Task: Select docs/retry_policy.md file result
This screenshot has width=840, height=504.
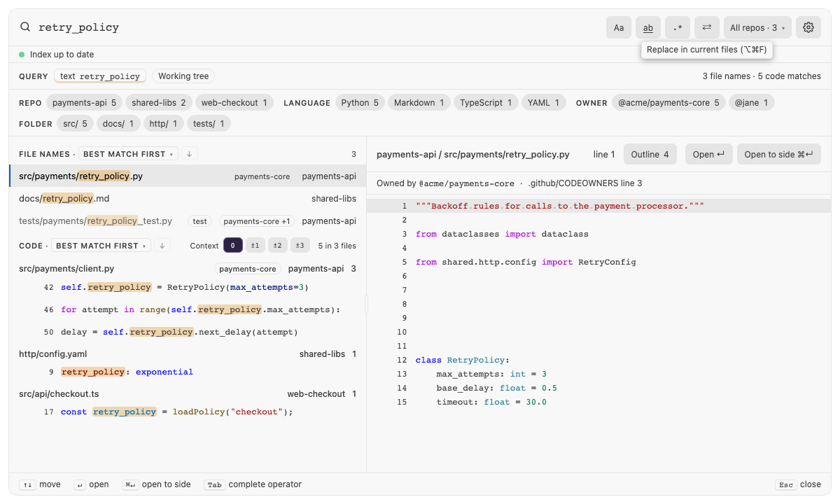Action: (188, 199)
